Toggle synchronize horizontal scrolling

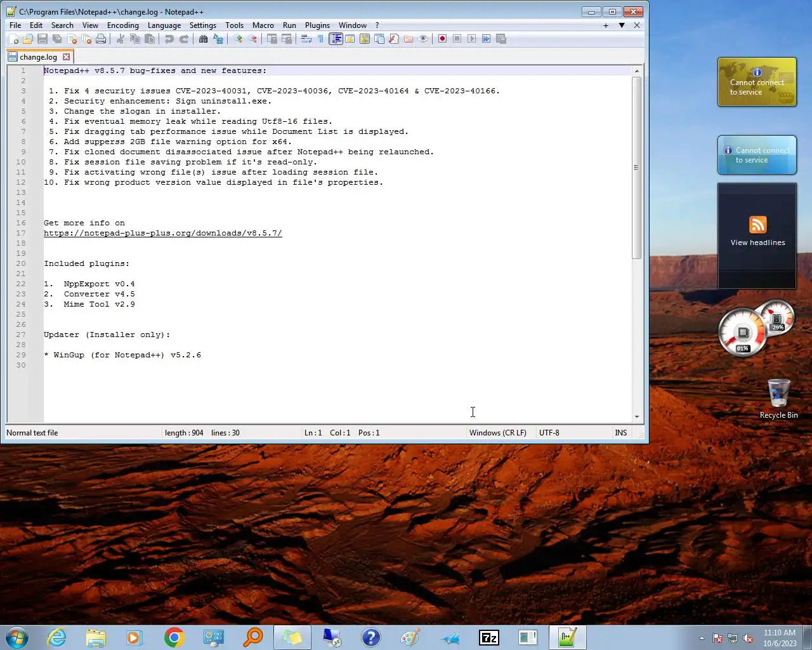point(287,39)
